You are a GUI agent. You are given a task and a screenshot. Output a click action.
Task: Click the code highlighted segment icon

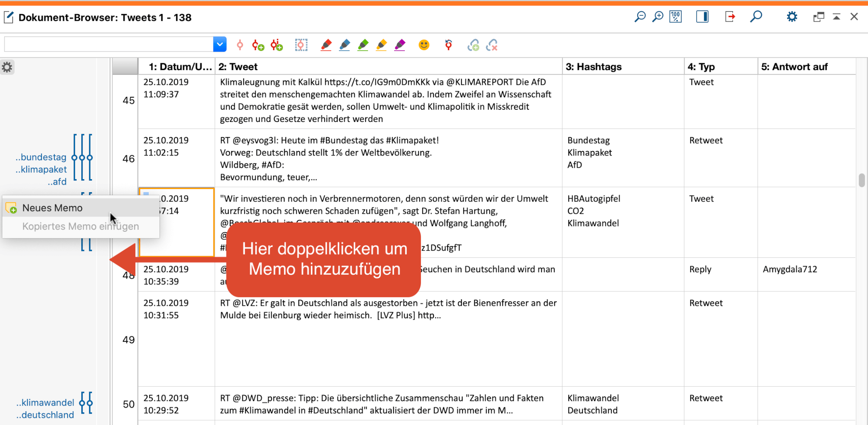[x=239, y=45]
